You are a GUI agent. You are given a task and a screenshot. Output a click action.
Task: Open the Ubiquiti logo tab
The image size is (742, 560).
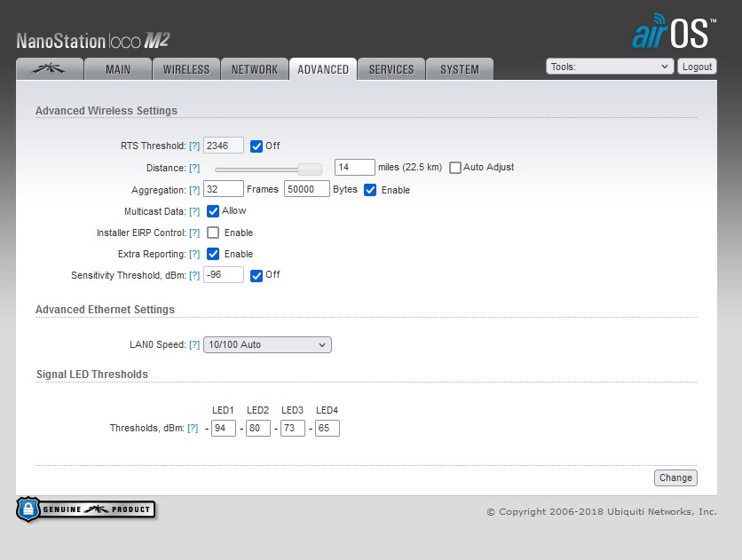point(50,69)
